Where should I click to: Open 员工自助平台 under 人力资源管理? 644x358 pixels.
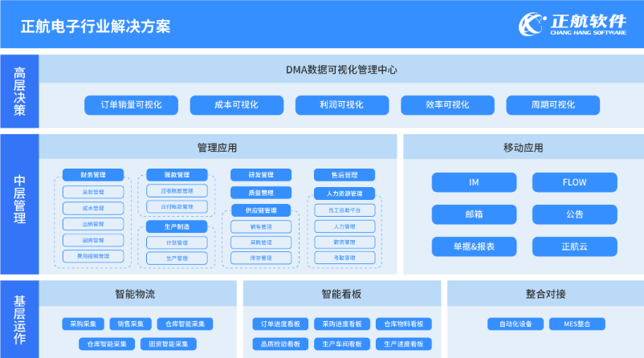tap(344, 210)
